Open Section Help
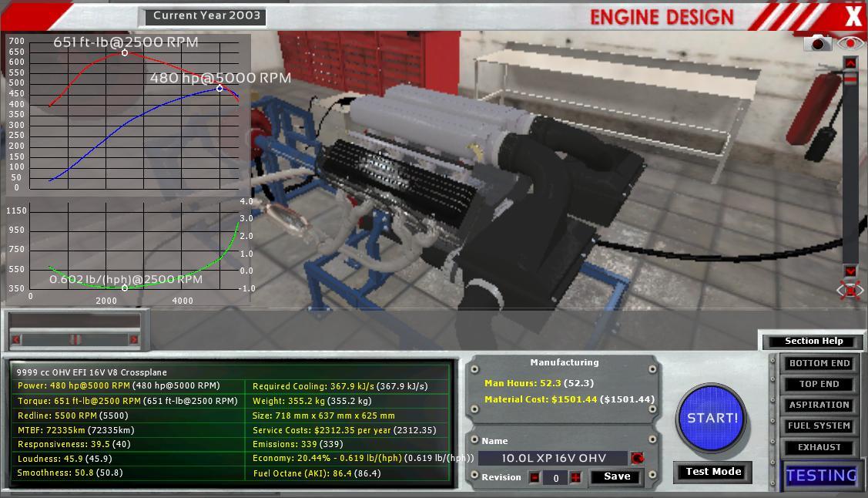Image resolution: width=868 pixels, height=498 pixels. point(813,342)
